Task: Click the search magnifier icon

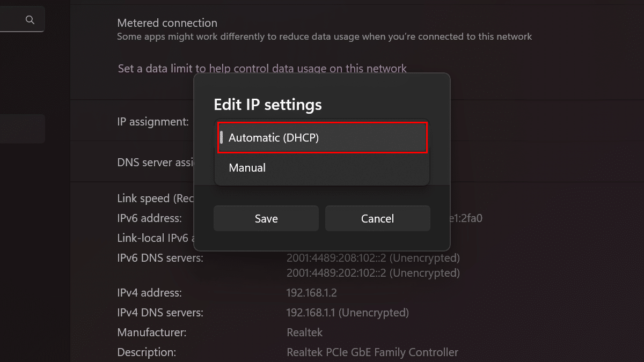Action: pos(30,20)
